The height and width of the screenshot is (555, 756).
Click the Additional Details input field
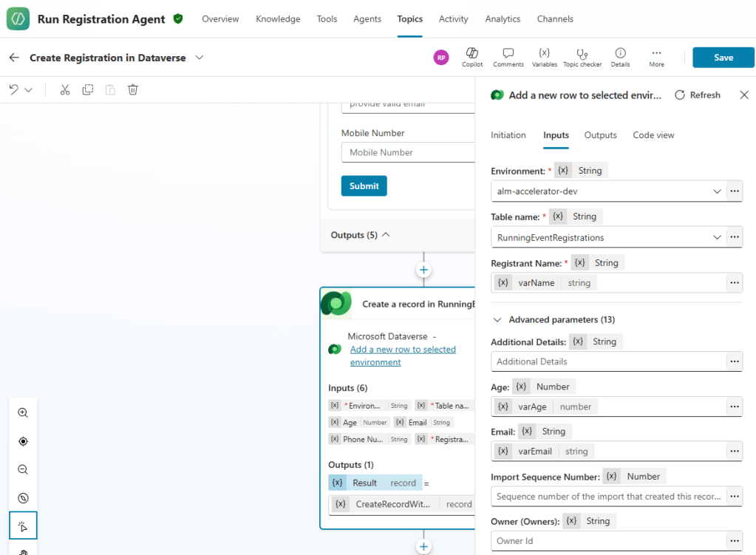click(x=607, y=361)
